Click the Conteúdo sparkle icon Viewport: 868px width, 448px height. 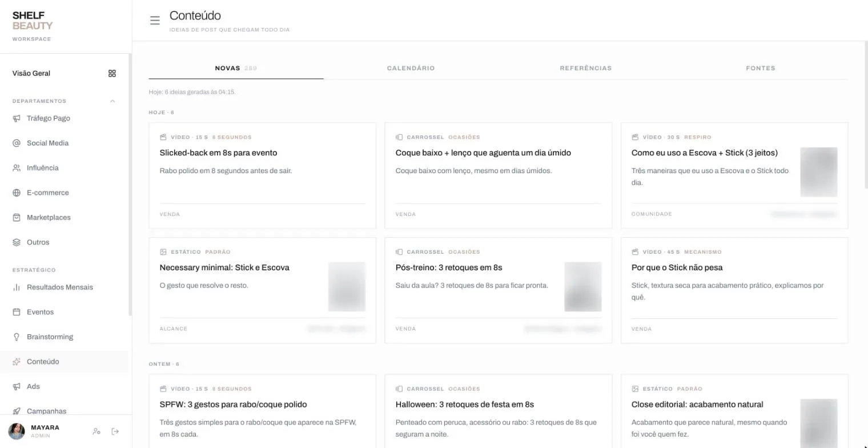coord(17,362)
